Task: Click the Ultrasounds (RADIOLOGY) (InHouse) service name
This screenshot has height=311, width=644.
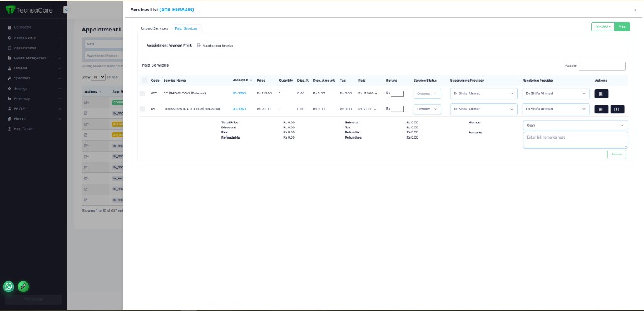Action: point(192,109)
